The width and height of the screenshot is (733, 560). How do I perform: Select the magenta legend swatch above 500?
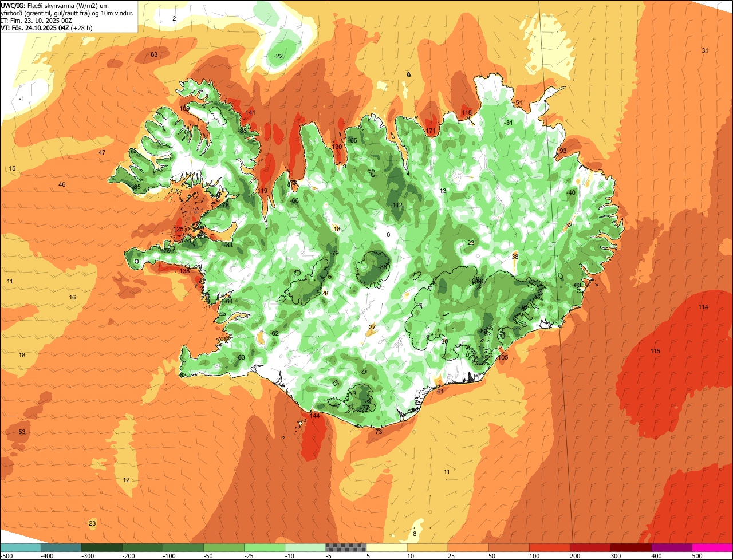coord(712,547)
